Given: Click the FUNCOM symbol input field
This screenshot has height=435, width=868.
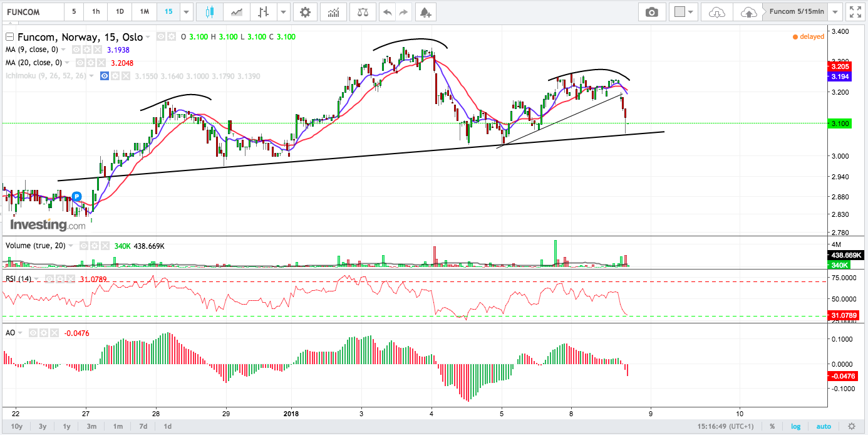Looking at the screenshot, I should 33,12.
